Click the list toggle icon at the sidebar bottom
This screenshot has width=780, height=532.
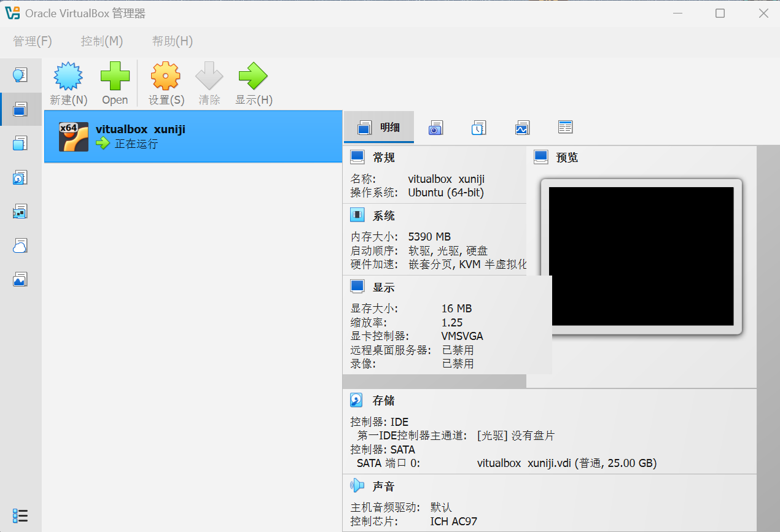pyautogui.click(x=20, y=515)
